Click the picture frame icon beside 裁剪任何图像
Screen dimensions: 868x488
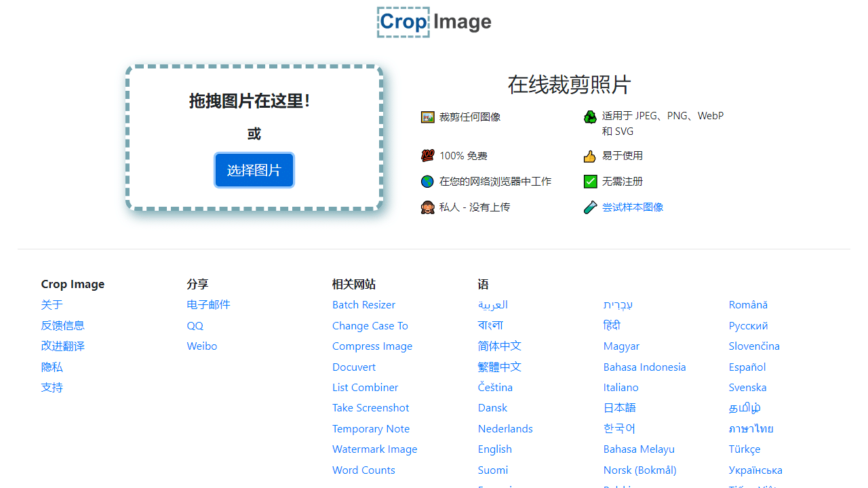point(427,117)
